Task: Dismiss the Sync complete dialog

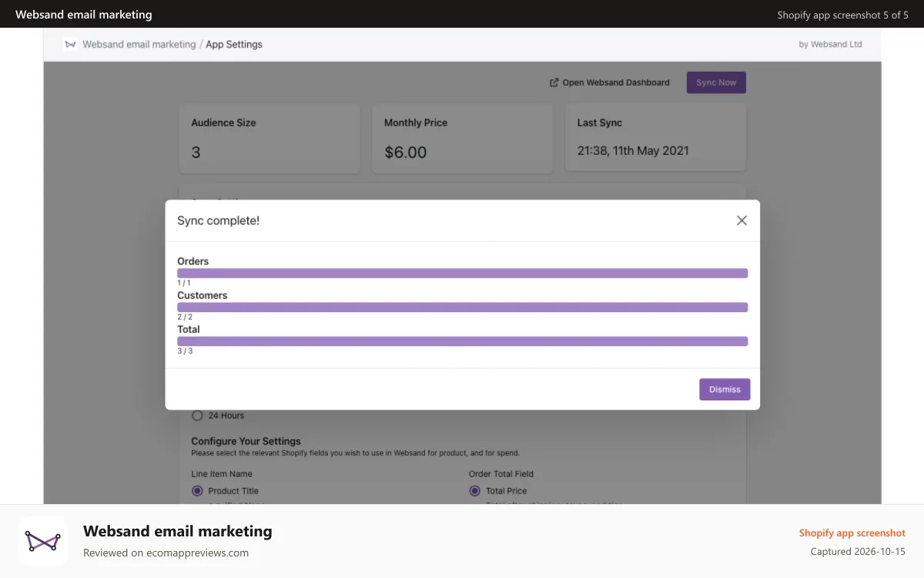Action: tap(725, 389)
